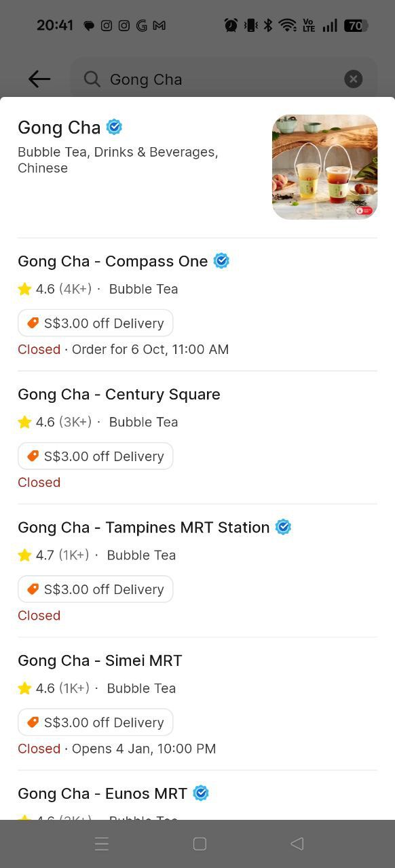Tap the 4.7 rating on Tampines MRT listing
395x868 pixels.
42,555
